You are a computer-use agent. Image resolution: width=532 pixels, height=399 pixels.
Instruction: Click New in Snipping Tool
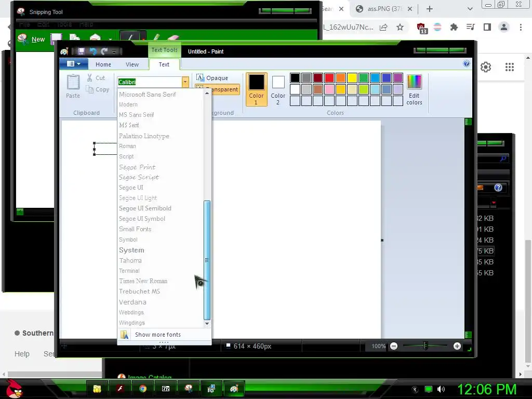pos(32,39)
